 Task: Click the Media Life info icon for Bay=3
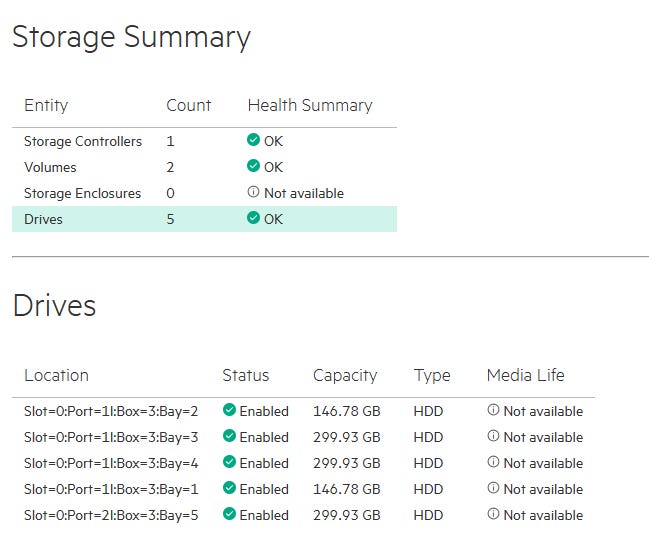[493, 437]
